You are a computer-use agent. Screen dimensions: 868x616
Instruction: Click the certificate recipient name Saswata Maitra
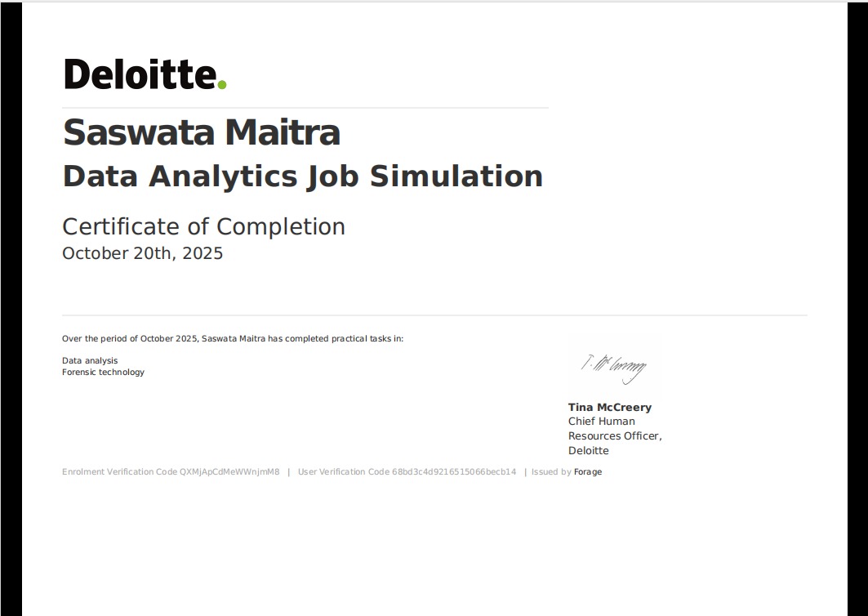click(x=201, y=133)
